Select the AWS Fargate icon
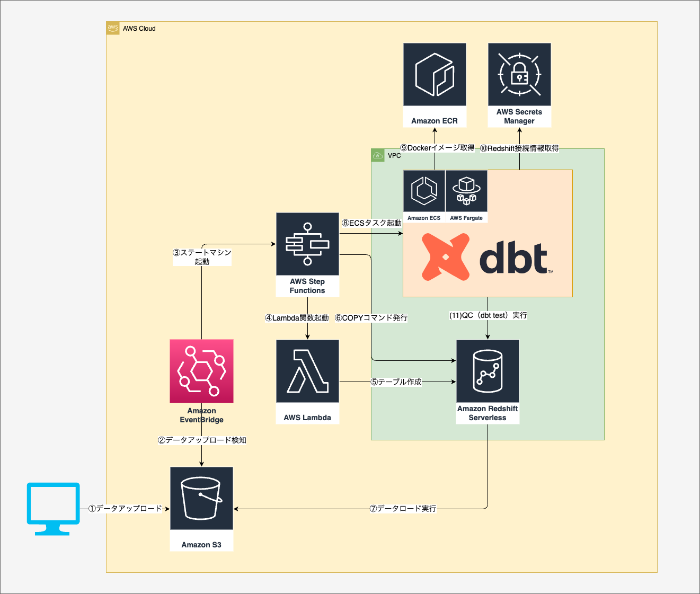 [466, 191]
